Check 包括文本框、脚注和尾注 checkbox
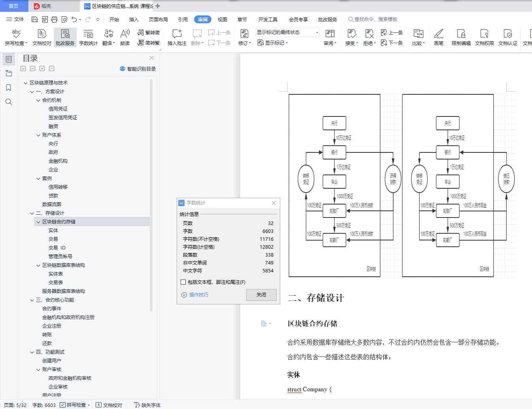 pos(183,282)
